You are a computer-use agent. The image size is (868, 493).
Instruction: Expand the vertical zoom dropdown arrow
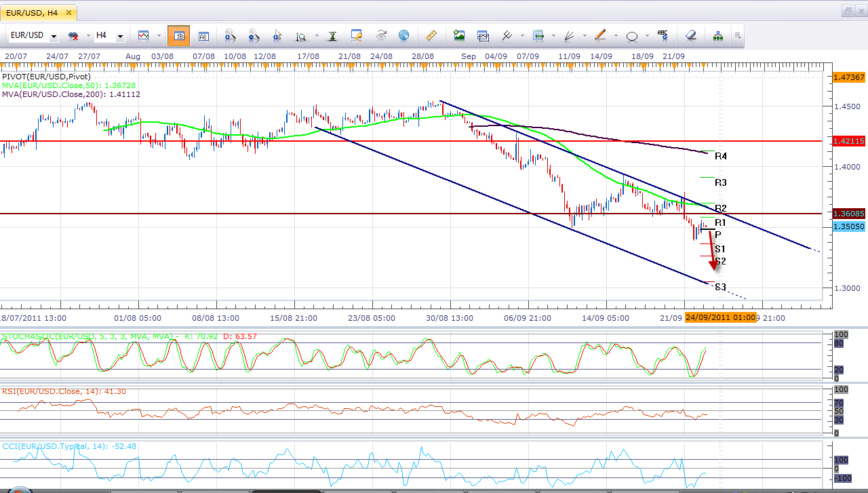pyautogui.click(x=315, y=36)
